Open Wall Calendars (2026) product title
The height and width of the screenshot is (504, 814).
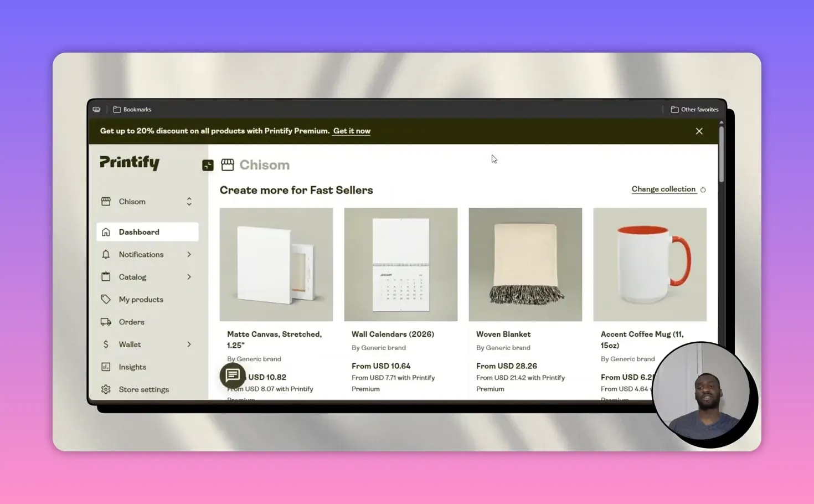(x=393, y=334)
